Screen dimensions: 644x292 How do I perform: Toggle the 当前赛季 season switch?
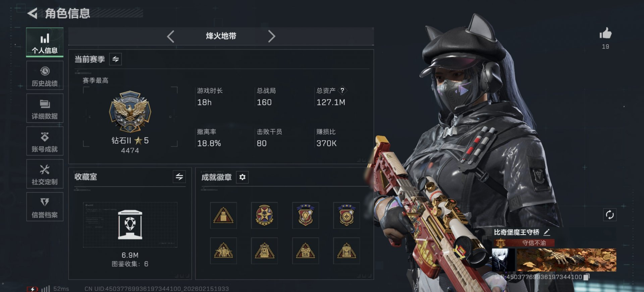(115, 59)
